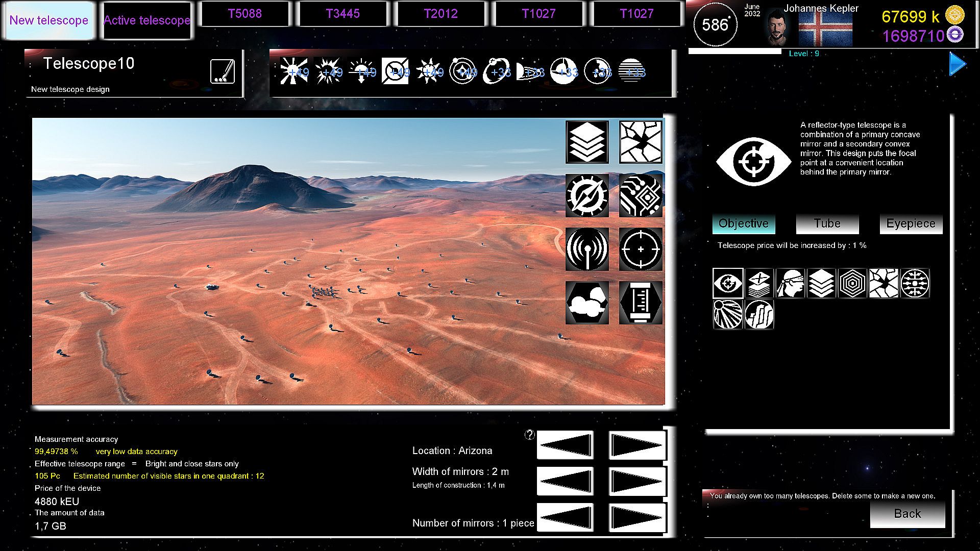
Task: Choose the blindfolded head objective icon
Action: (x=790, y=283)
